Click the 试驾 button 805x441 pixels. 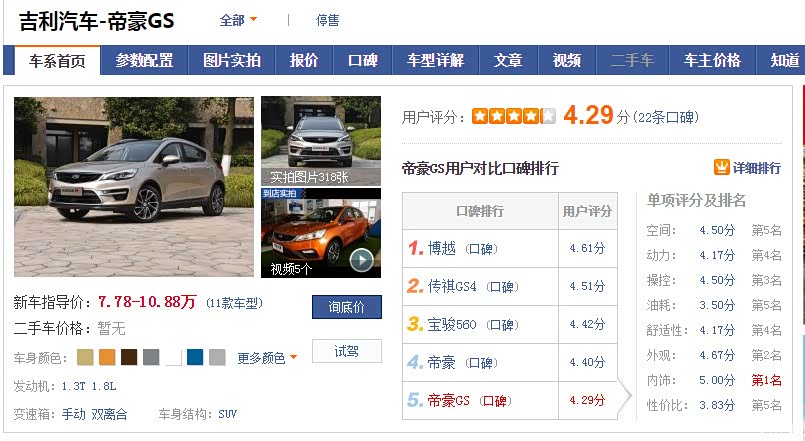347,351
